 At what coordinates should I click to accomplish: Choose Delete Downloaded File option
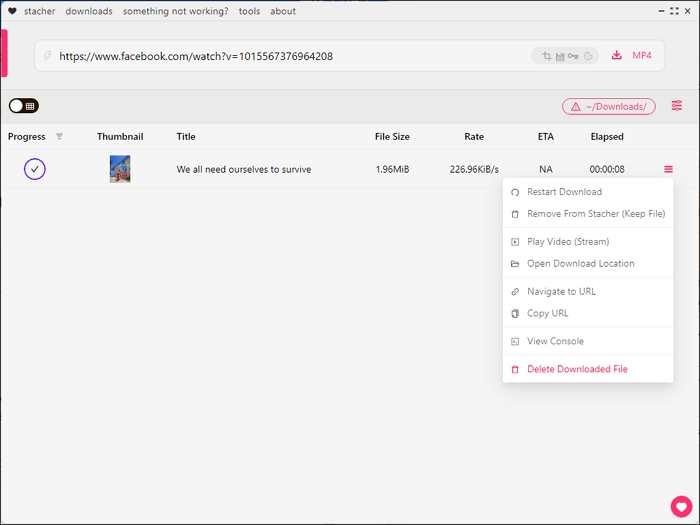(577, 369)
